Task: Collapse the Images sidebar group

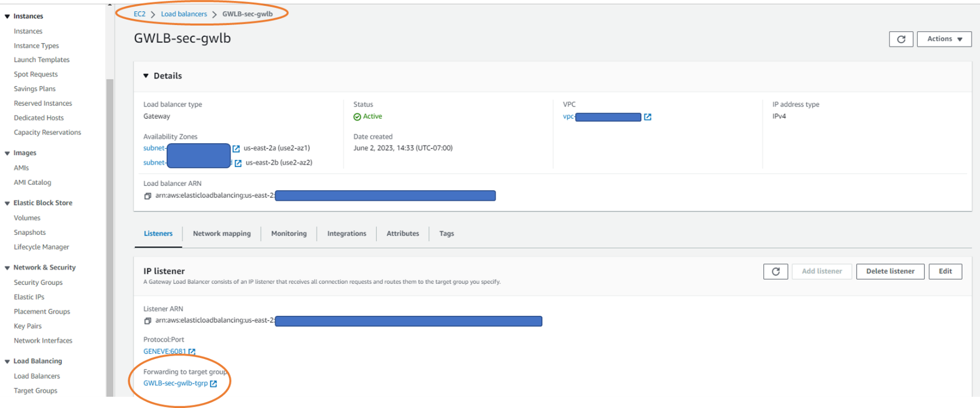Action: 7,153
